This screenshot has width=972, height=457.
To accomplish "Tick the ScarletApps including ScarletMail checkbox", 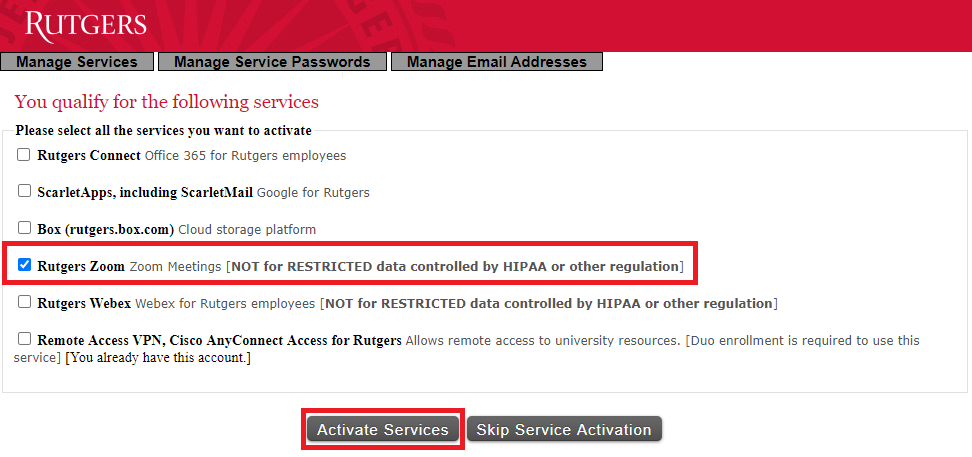I will click(24, 191).
